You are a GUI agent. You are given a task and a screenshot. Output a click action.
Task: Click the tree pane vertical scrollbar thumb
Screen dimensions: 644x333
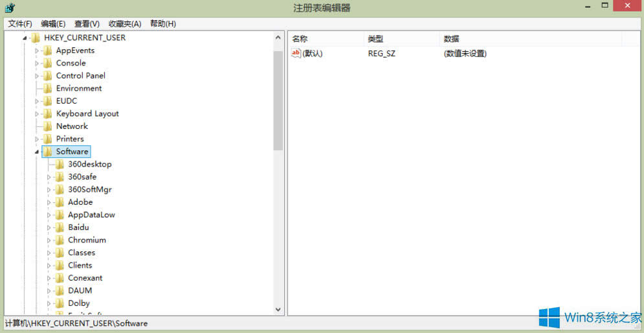click(278, 100)
